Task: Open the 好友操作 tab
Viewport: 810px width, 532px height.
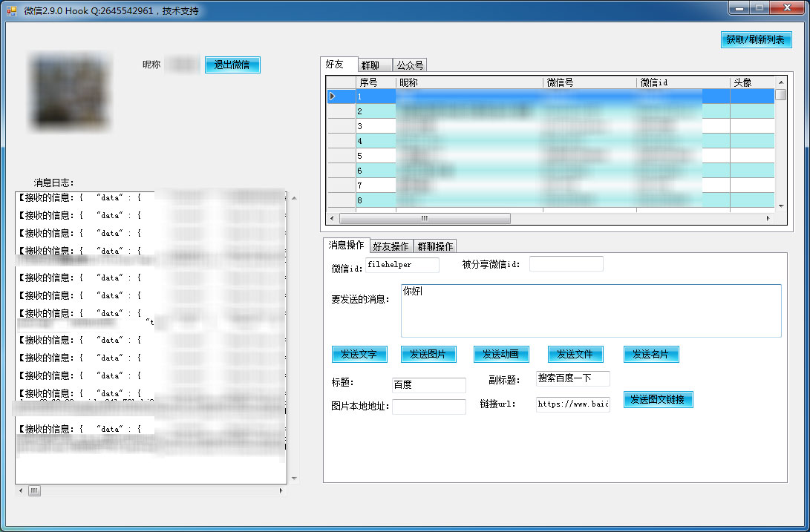Action: (391, 246)
